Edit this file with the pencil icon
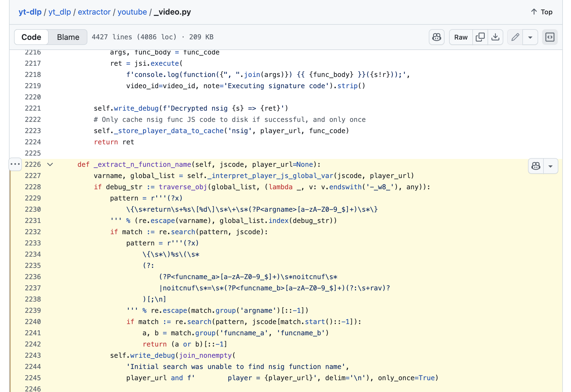The height and width of the screenshot is (392, 571). [x=515, y=37]
